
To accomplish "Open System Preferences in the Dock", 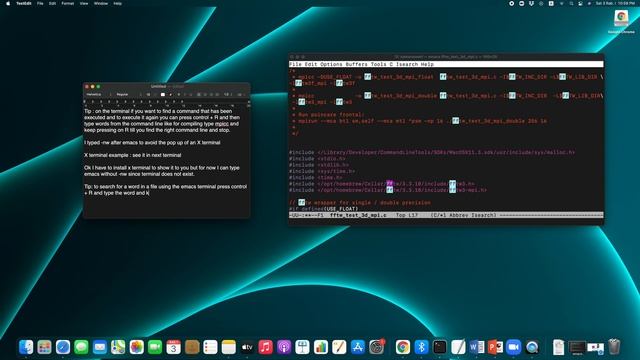I will (376, 347).
